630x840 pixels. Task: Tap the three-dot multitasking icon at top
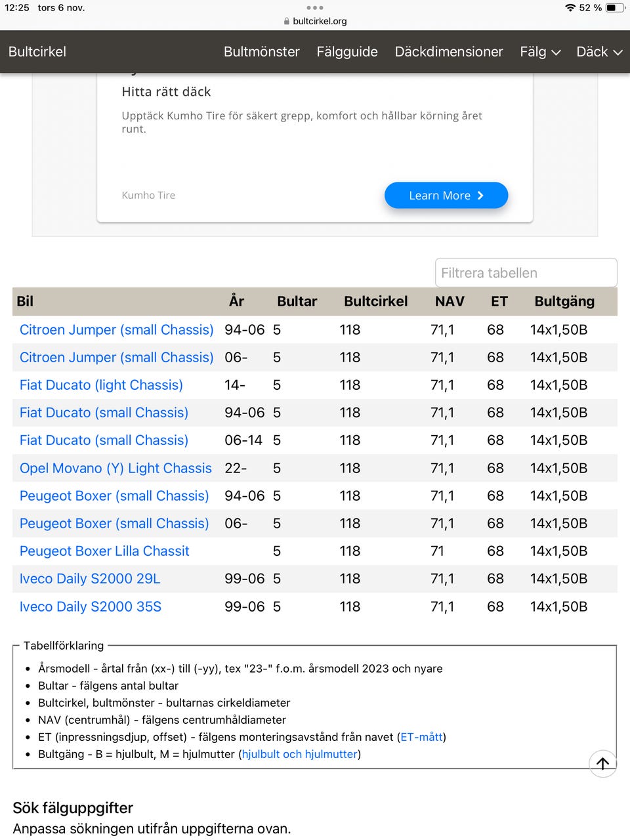coord(315,8)
